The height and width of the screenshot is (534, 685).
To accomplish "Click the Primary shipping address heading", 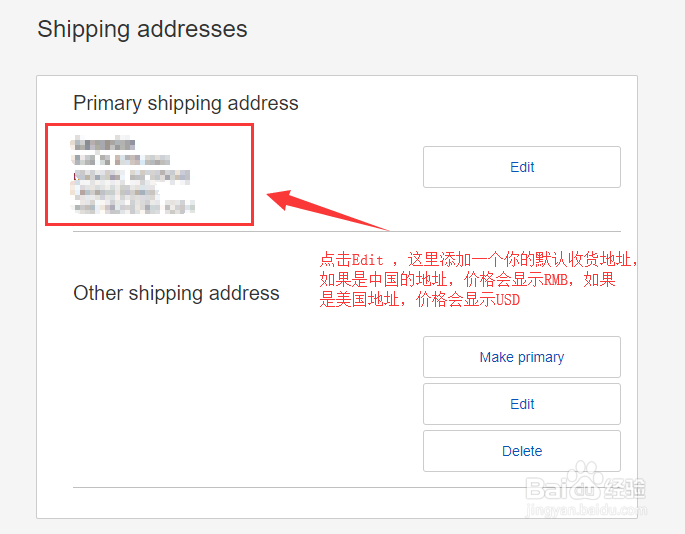I will tap(186, 104).
